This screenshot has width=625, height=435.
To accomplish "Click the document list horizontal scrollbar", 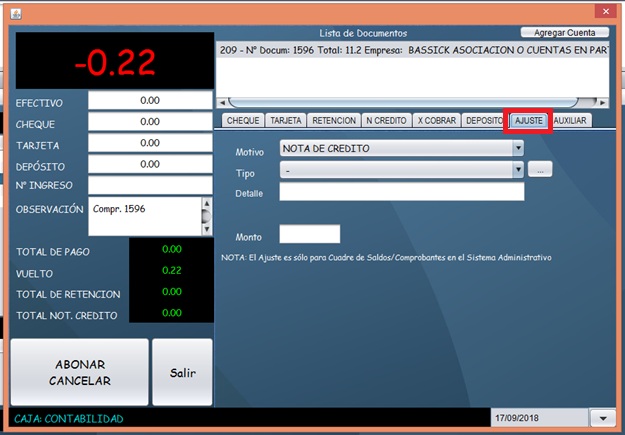I will (x=400, y=101).
